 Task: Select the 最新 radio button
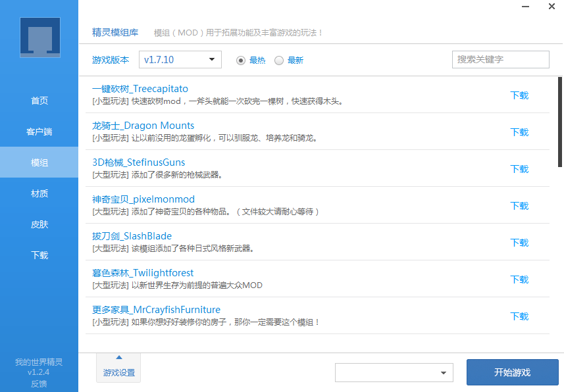point(279,61)
